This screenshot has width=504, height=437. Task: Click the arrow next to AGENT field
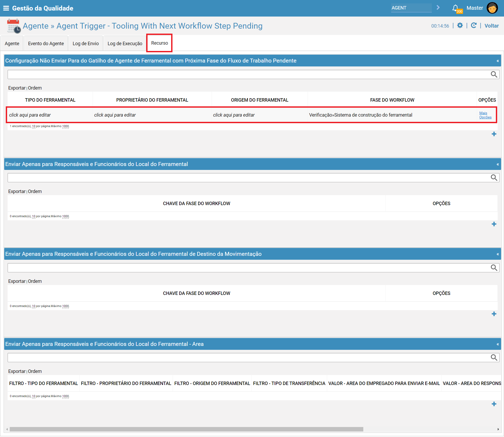(438, 8)
